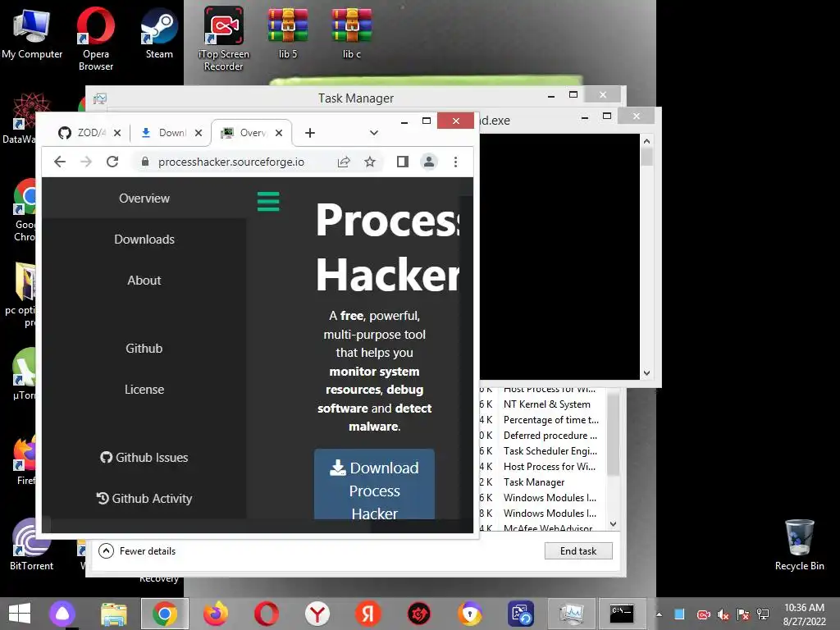The height and width of the screenshot is (630, 840).
Task: Launch Firefox from taskbar
Action: point(216,614)
